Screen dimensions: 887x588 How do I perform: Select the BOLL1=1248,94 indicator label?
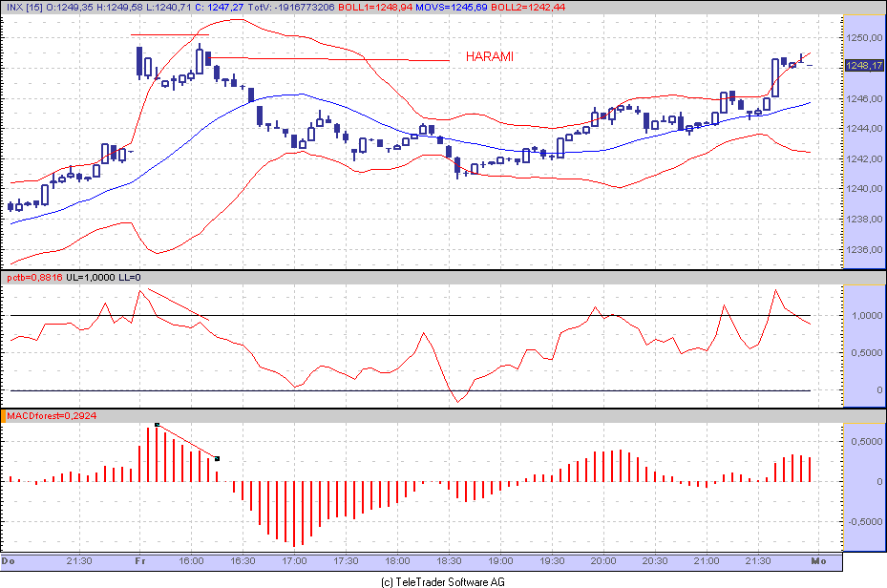(x=374, y=8)
